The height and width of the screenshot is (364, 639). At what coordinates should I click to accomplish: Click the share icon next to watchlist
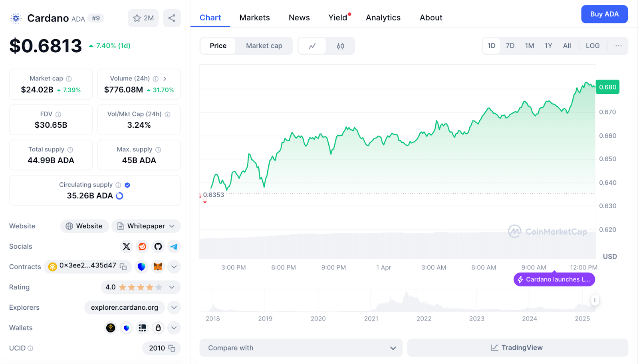[x=172, y=18]
